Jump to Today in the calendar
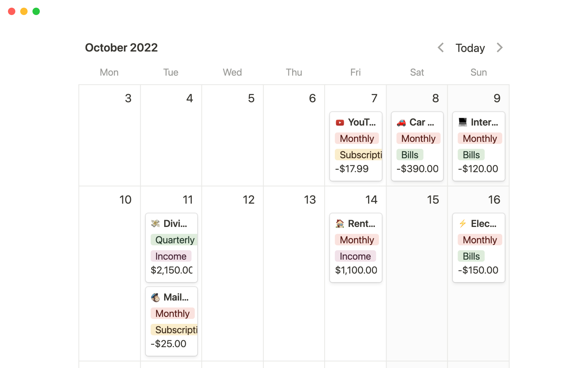The height and width of the screenshot is (368, 588). [470, 48]
